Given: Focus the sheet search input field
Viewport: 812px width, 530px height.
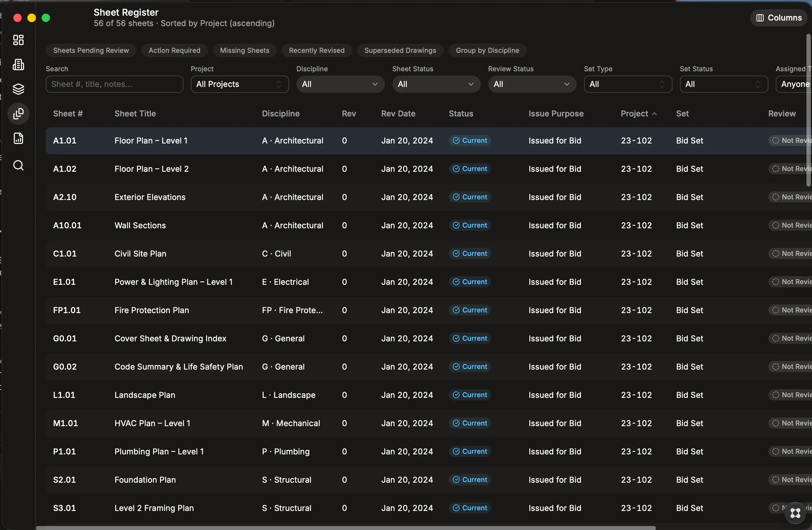Looking at the screenshot, I should [114, 84].
